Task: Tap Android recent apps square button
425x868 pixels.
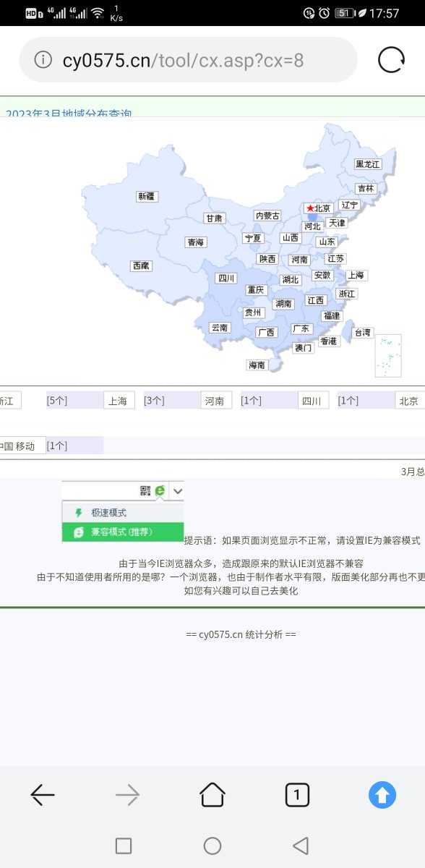Action: [x=124, y=846]
